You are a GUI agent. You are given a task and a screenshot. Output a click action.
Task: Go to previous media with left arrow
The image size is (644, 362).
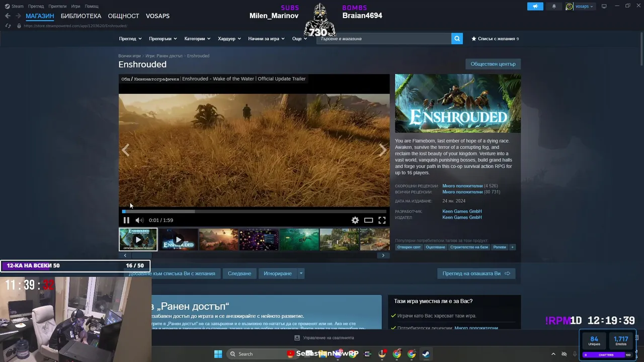point(126,150)
